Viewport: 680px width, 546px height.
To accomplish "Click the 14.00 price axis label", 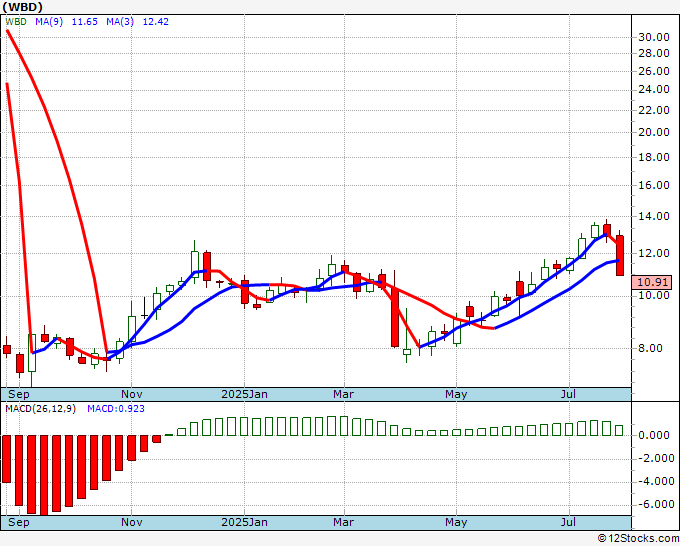I will click(x=654, y=216).
